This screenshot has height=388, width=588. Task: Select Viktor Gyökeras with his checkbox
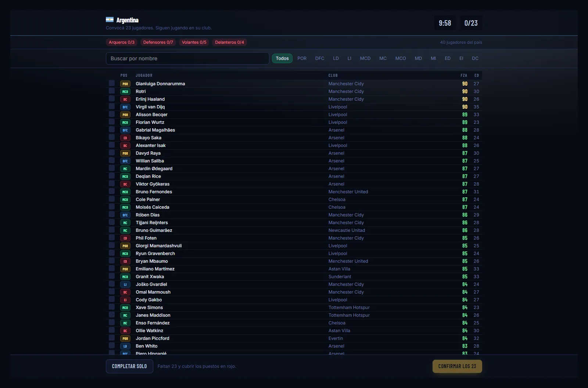click(112, 184)
